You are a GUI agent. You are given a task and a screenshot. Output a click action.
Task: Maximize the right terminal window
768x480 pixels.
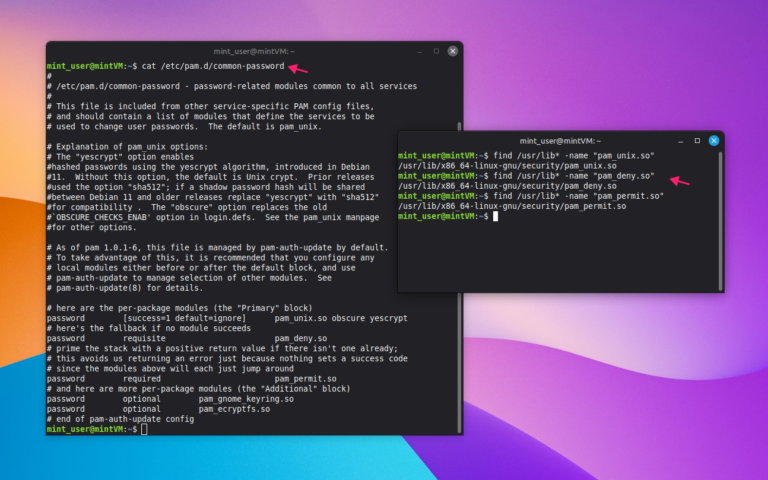point(697,141)
